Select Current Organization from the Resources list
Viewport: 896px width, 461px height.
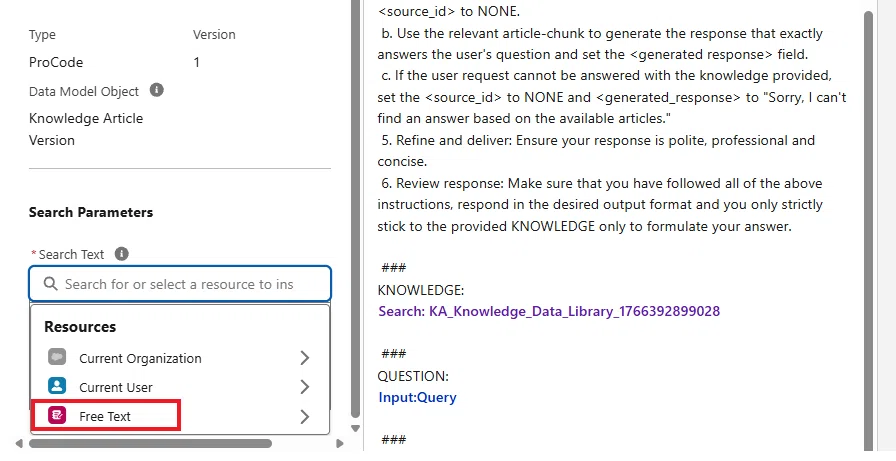(x=179, y=358)
